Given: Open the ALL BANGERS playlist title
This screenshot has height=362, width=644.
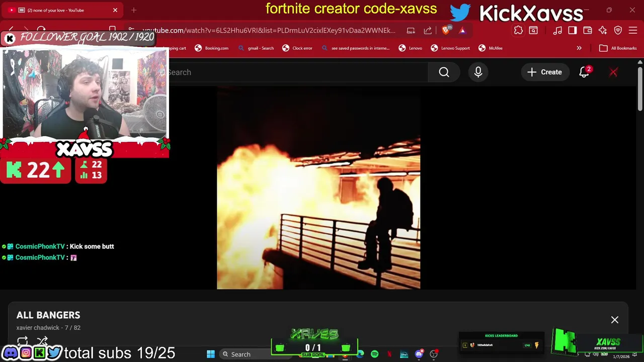Looking at the screenshot, I should coord(48,315).
